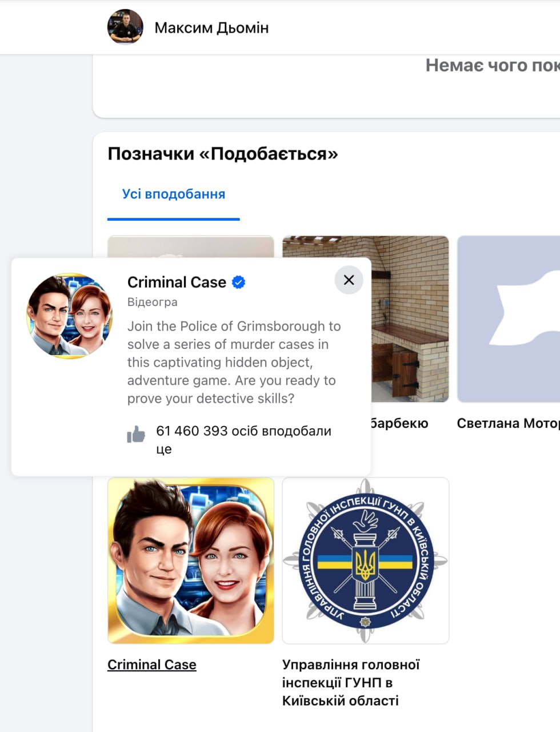The width and height of the screenshot is (560, 732).
Task: Click the Немає чого пок heading
Action: point(493,65)
